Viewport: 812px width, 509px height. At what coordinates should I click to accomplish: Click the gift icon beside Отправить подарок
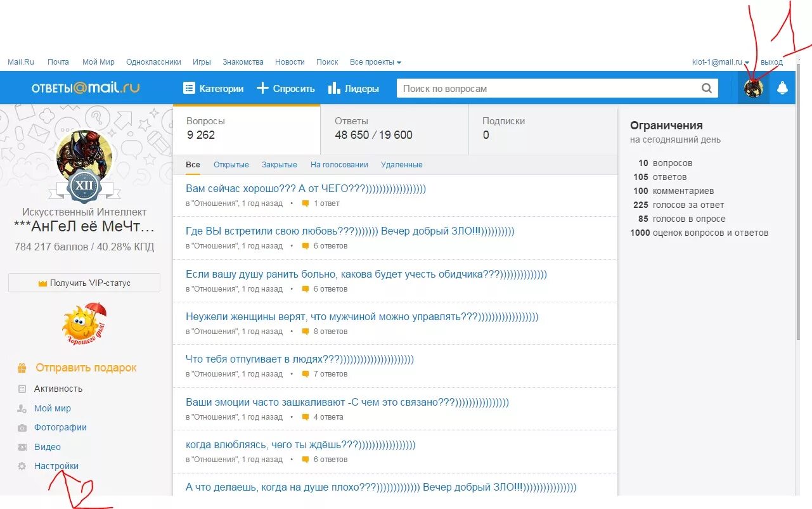pos(22,368)
